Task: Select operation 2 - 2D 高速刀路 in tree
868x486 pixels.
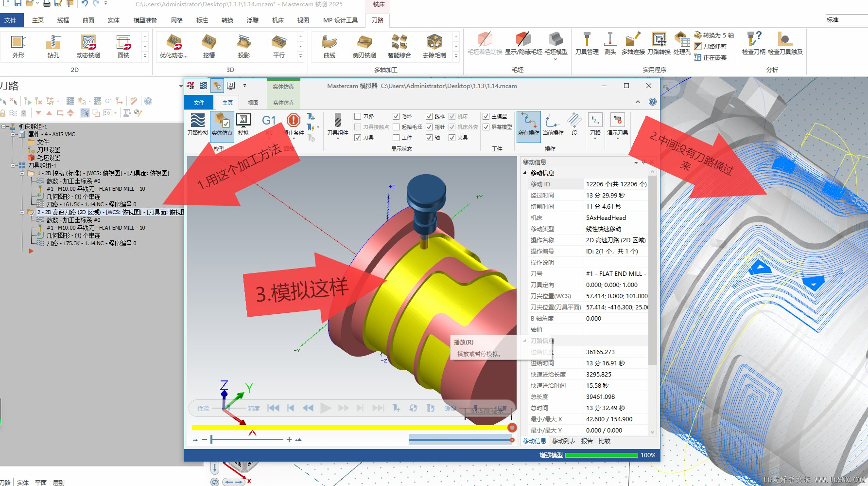Action: 110,212
